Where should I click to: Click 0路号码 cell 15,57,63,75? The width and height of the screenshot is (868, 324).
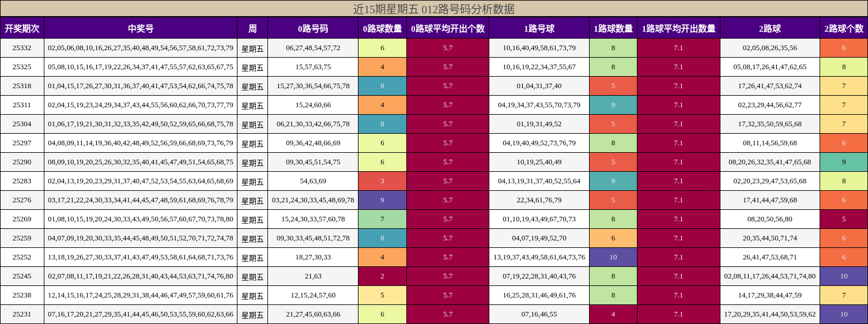(x=313, y=67)
